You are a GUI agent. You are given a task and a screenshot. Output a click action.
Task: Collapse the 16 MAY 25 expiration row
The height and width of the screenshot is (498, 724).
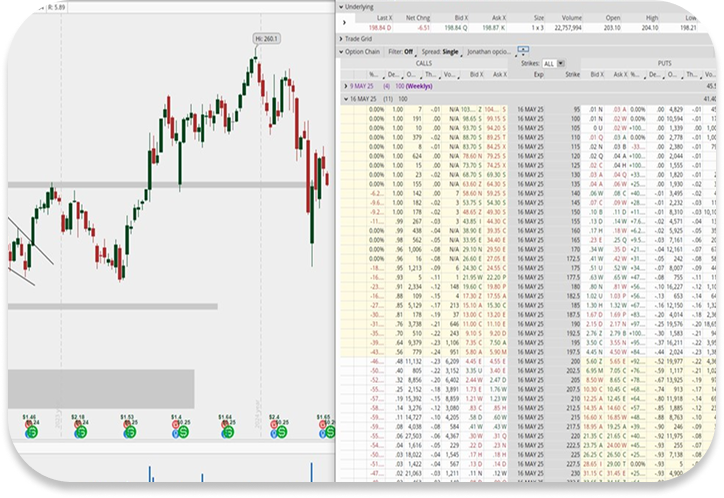click(x=344, y=100)
